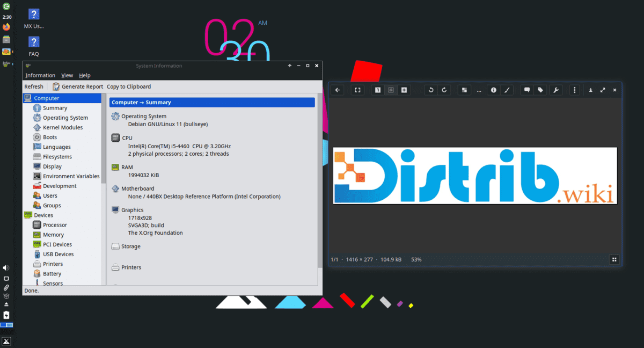Select Display in the sidebar
Image resolution: width=644 pixels, height=348 pixels.
[x=52, y=166]
